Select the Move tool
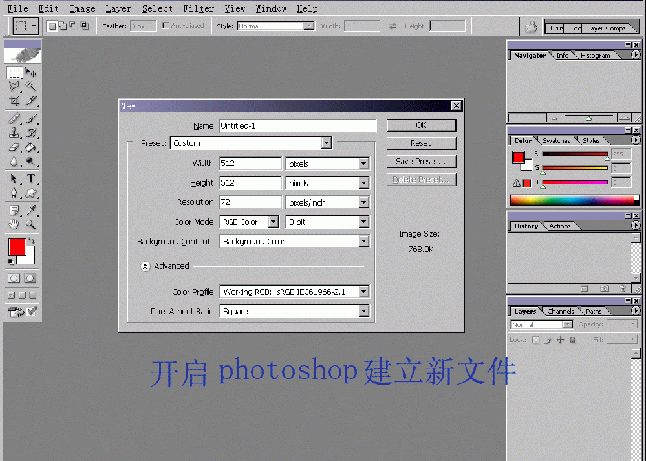 (x=30, y=73)
